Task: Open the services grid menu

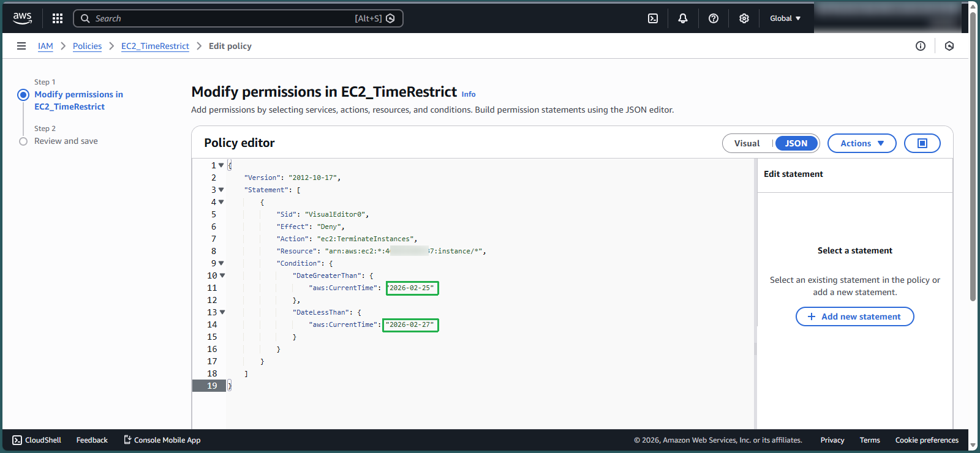Action: 58,18
